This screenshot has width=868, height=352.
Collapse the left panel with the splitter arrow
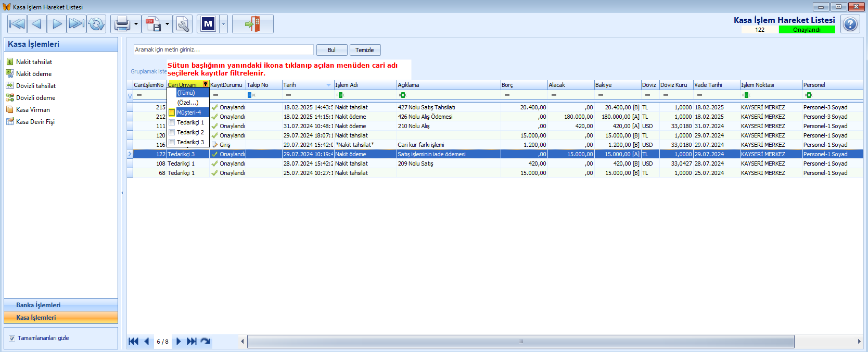(x=122, y=193)
